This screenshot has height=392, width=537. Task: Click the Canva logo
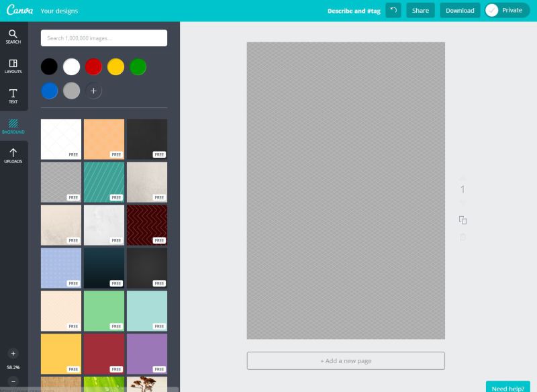click(x=19, y=10)
